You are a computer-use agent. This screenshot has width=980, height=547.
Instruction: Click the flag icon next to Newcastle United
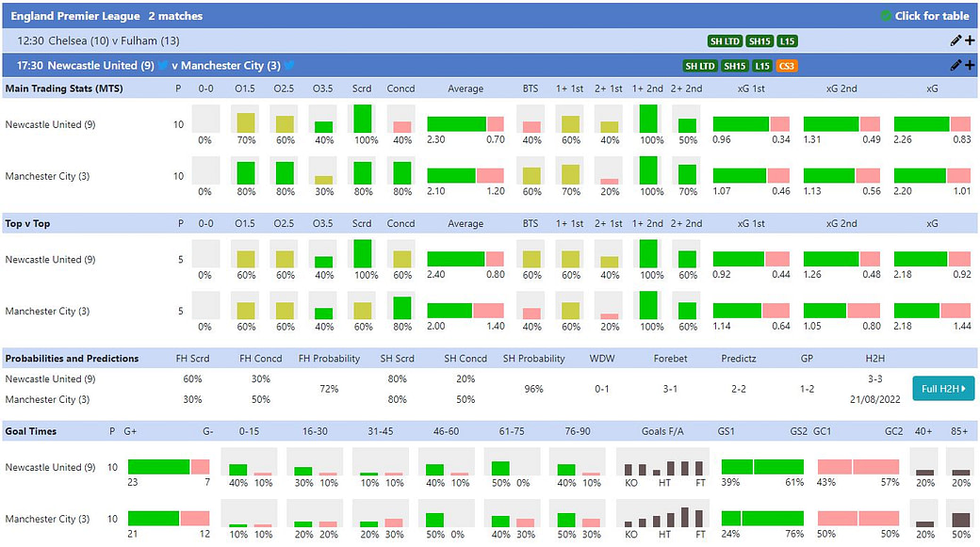pos(162,66)
